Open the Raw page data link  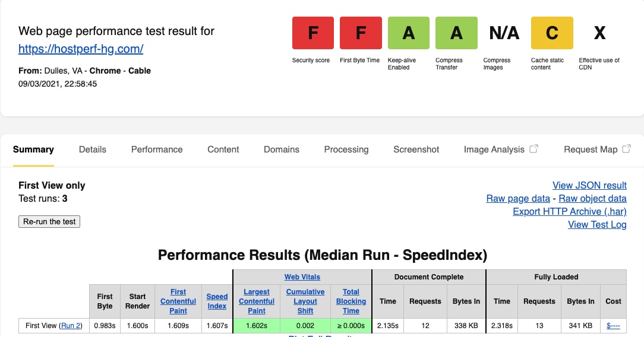518,198
